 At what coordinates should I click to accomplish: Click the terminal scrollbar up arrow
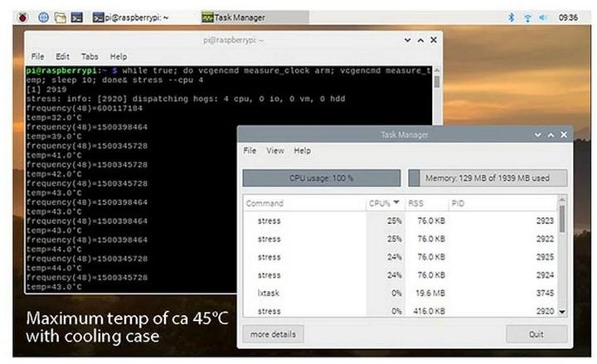click(x=437, y=70)
